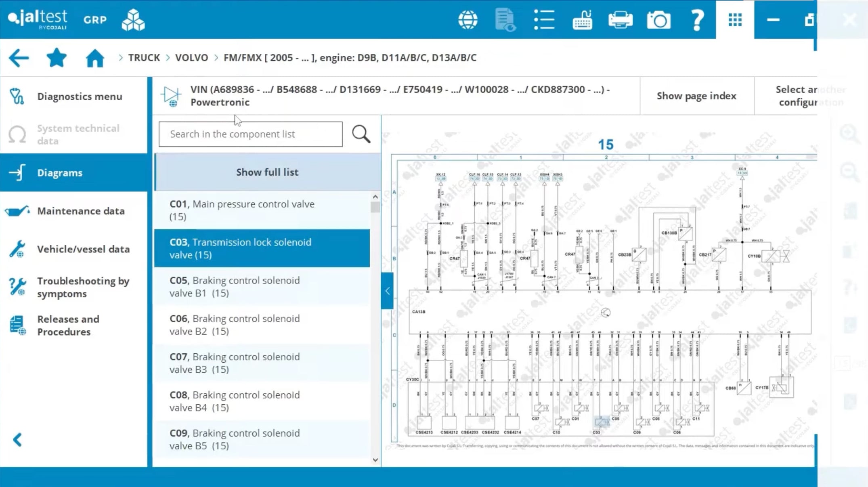Open the apps grid icon
This screenshot has height=487, width=868.
[x=735, y=19]
